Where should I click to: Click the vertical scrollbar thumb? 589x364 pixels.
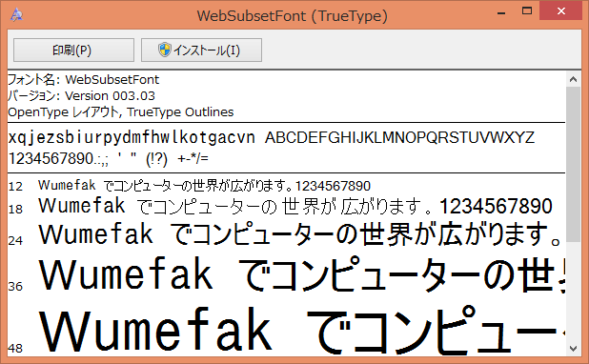pos(573,164)
